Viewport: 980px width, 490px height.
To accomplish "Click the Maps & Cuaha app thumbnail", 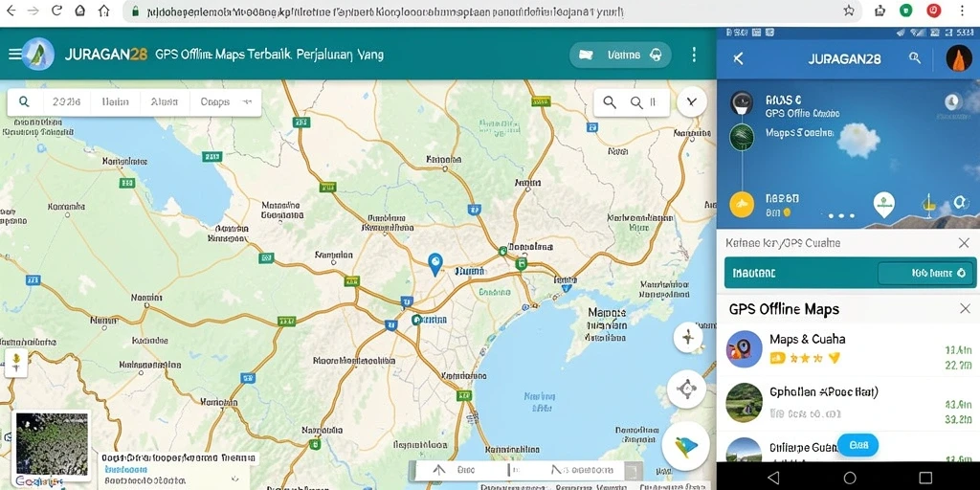I will click(x=744, y=348).
